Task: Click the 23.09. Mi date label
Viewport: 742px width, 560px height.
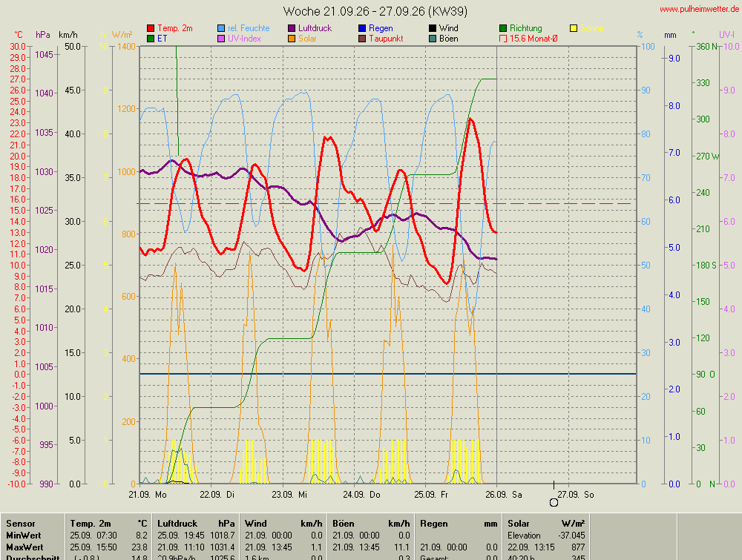Action: pyautogui.click(x=289, y=495)
